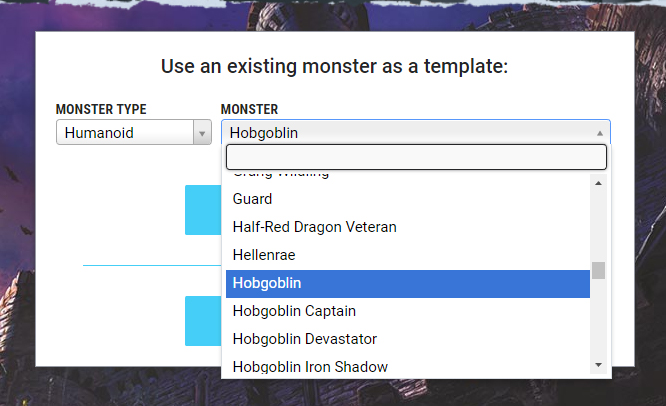Image resolution: width=666 pixels, height=406 pixels.
Task: Select the highlighted Hobgoblin entry
Action: pos(408,283)
